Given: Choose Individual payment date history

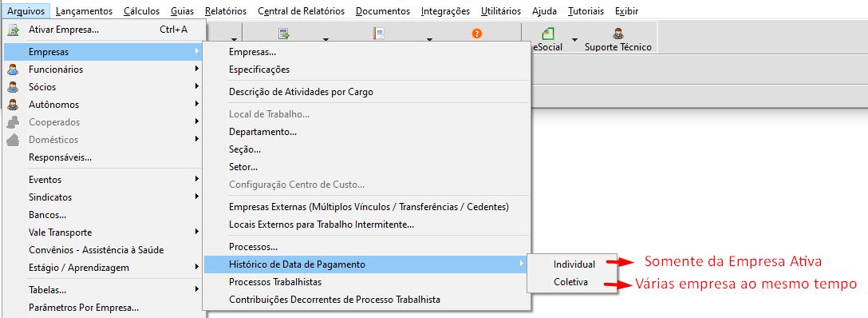Looking at the screenshot, I should coord(574,264).
